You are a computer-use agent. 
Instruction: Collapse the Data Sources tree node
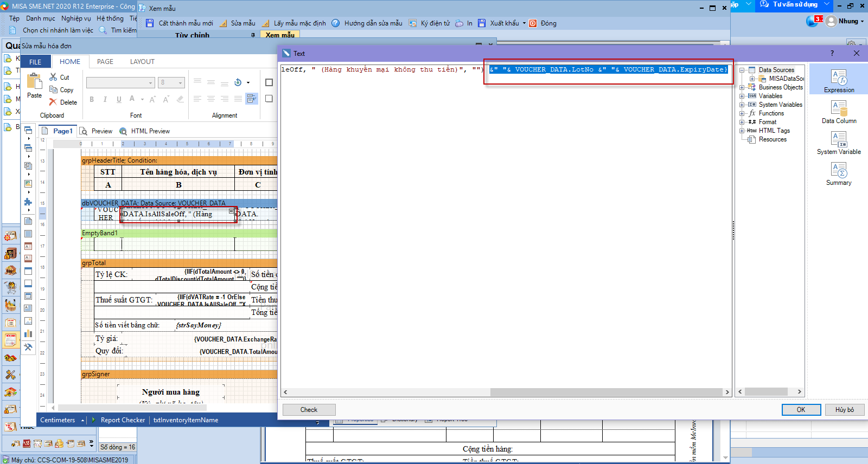coord(742,70)
